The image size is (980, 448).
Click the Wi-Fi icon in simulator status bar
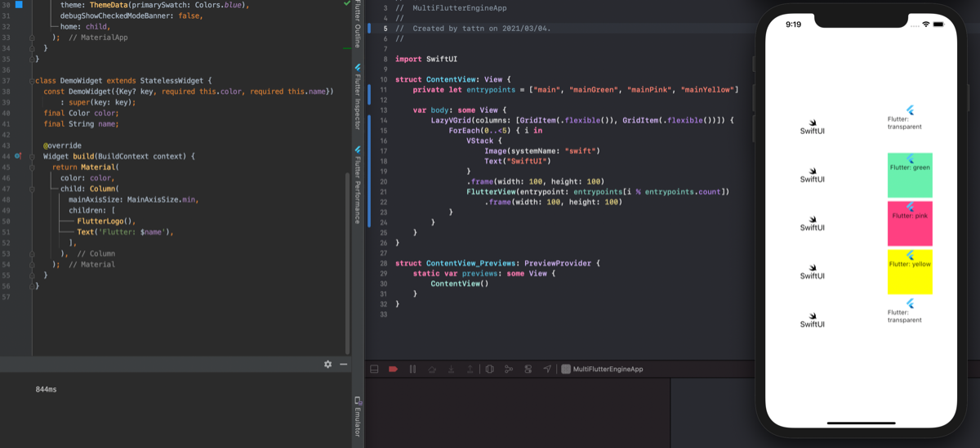[x=927, y=25]
